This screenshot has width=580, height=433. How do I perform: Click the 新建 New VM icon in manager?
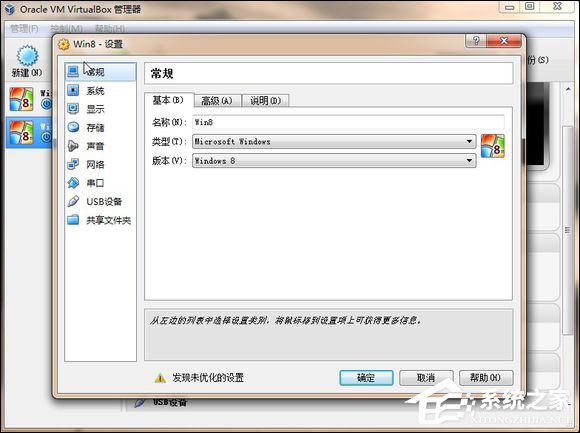27,56
